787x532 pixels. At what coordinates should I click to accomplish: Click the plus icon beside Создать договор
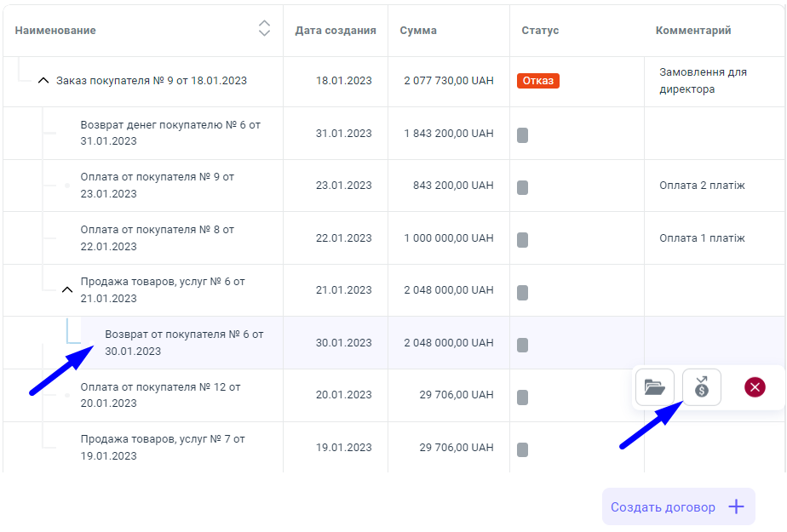(737, 507)
